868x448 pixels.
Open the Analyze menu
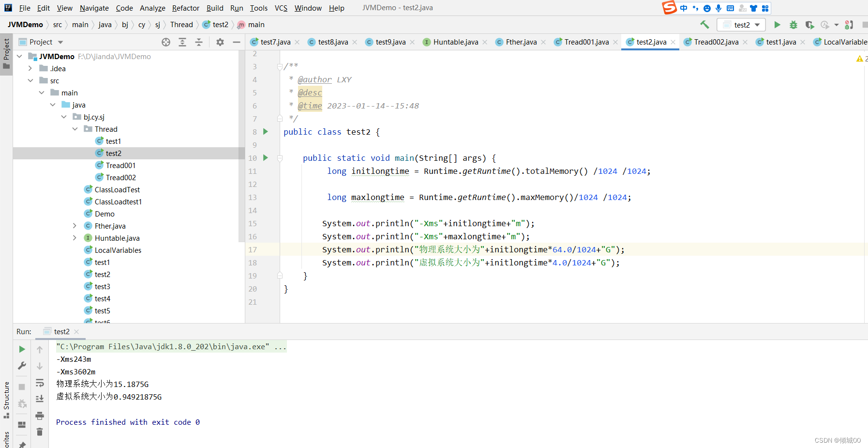(x=152, y=8)
